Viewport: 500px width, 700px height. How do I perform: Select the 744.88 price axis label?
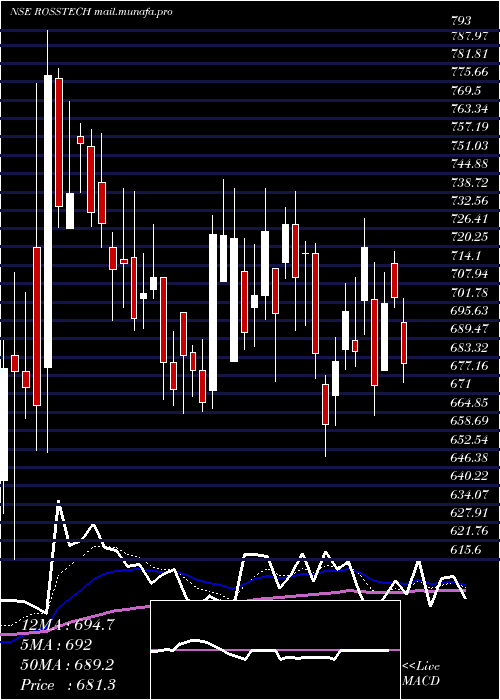tap(470, 164)
